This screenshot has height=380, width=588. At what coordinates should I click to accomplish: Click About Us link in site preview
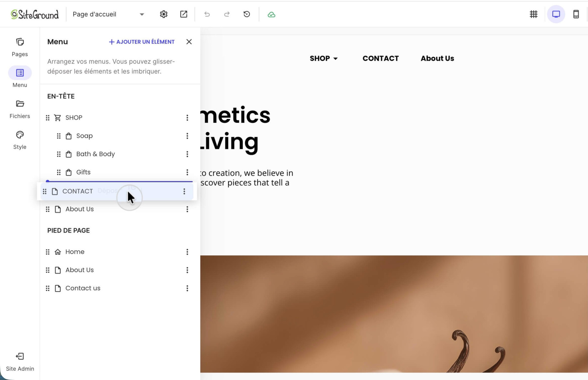pos(437,58)
